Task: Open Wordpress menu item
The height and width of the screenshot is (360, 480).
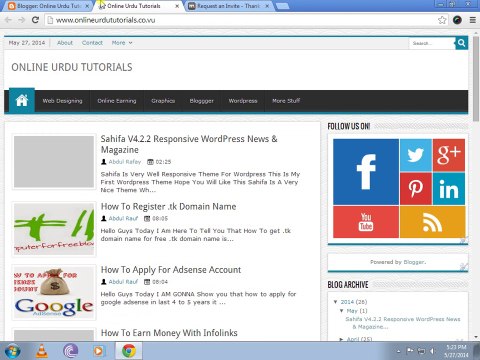Action: [243, 101]
